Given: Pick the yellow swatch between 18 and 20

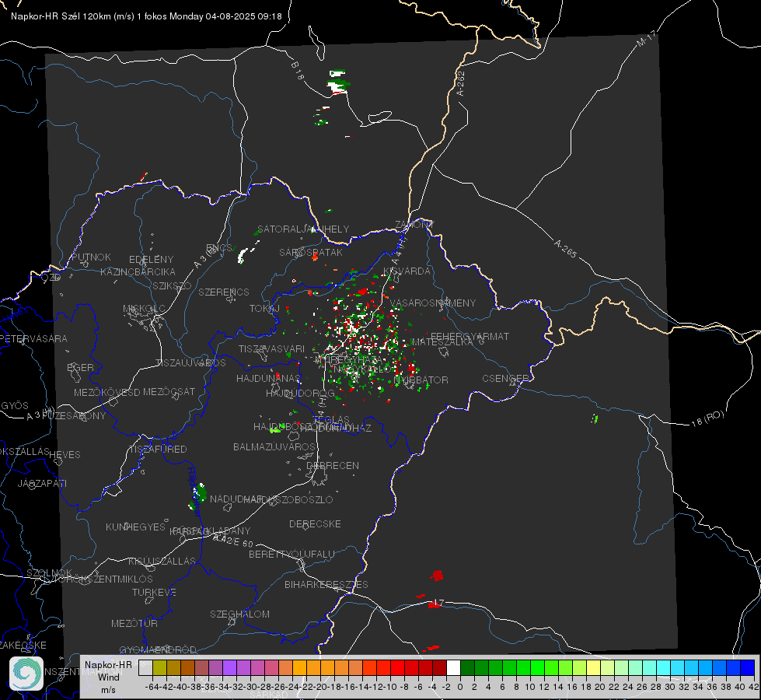Looking at the screenshot, I should (x=594, y=667).
